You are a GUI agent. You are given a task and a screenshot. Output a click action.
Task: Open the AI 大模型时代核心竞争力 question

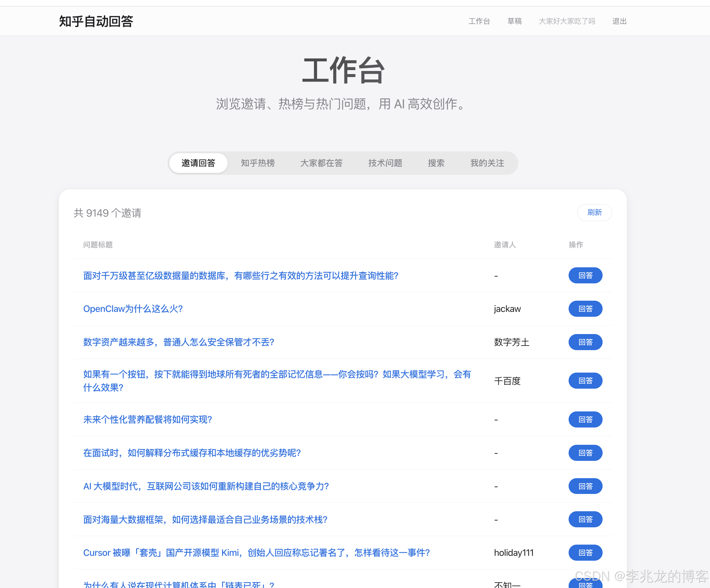pos(206,486)
